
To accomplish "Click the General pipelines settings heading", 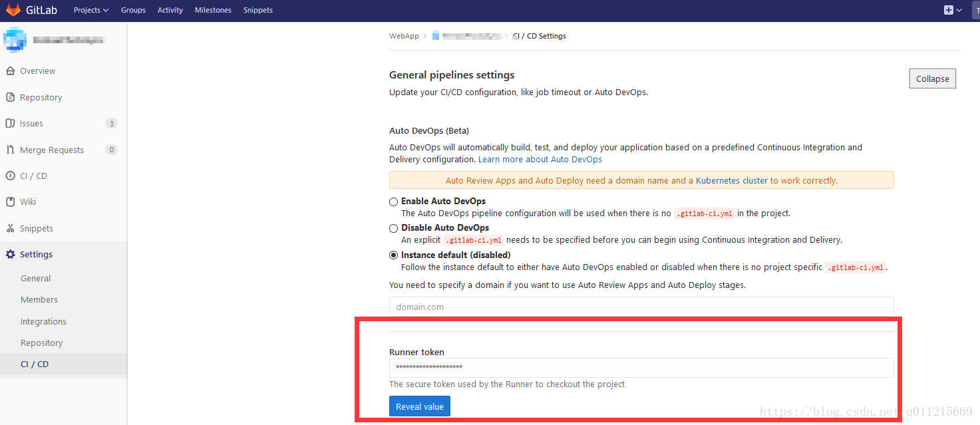I will tap(452, 75).
